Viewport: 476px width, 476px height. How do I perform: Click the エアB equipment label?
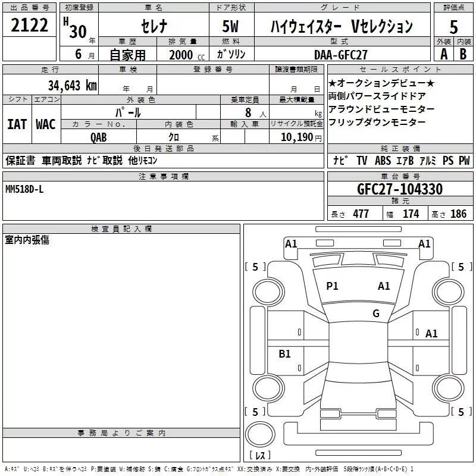405,161
